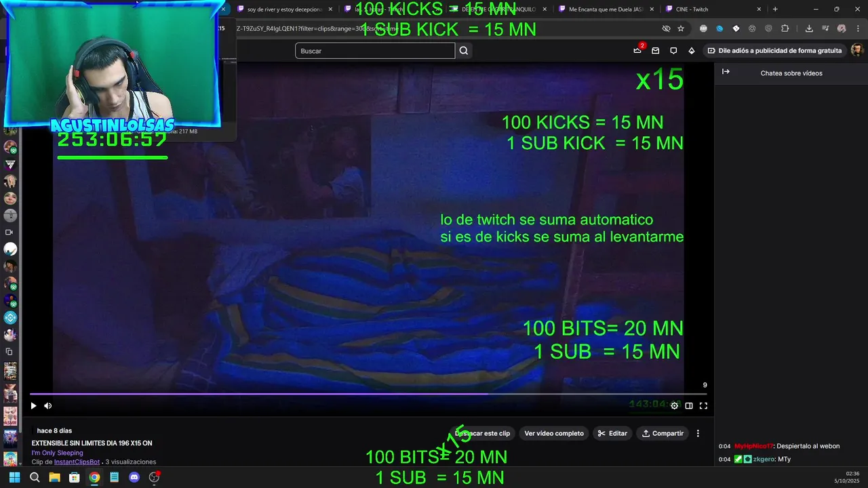868x488 pixels.
Task: Click 'Dile adiós a publicidad' button
Action: [774, 51]
